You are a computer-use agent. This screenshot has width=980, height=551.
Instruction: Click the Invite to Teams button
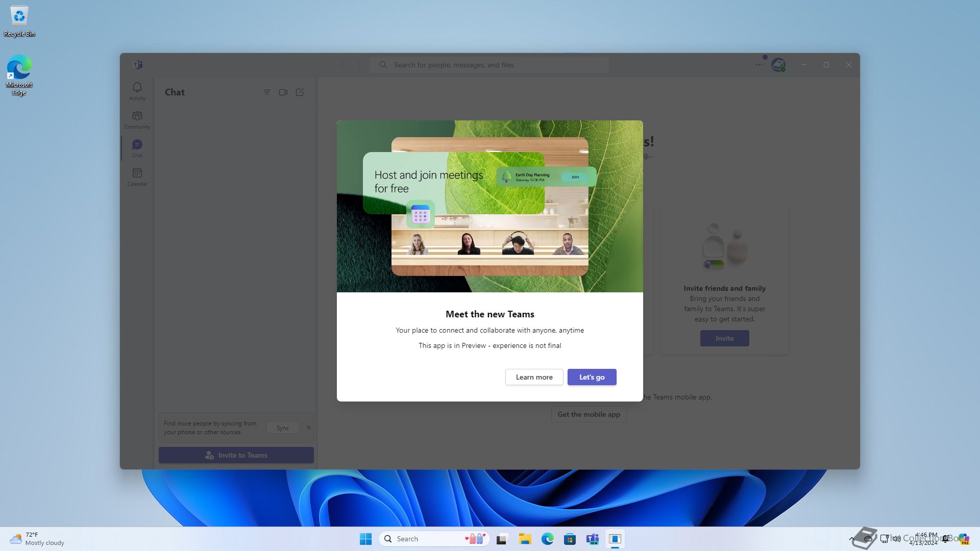point(236,455)
